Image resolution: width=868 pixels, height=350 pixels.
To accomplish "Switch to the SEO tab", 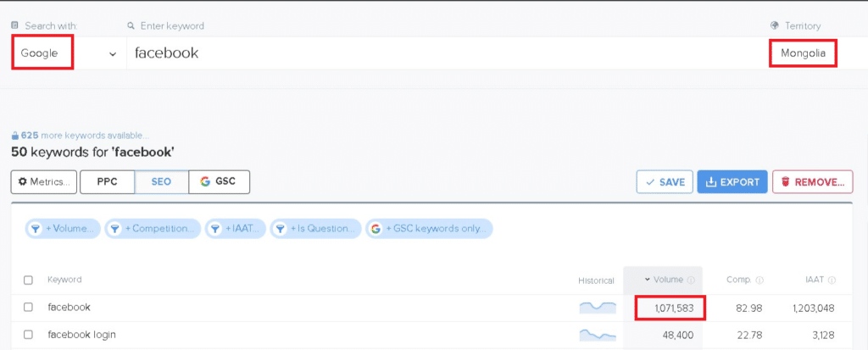I will pyautogui.click(x=161, y=182).
